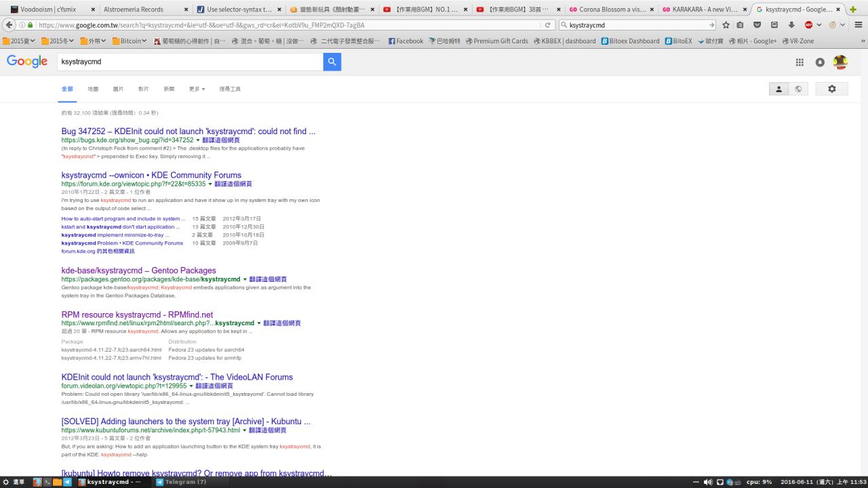Launch Firefox from the taskbar launcher
Image resolution: width=868 pixels, height=488 pixels.
[37, 482]
